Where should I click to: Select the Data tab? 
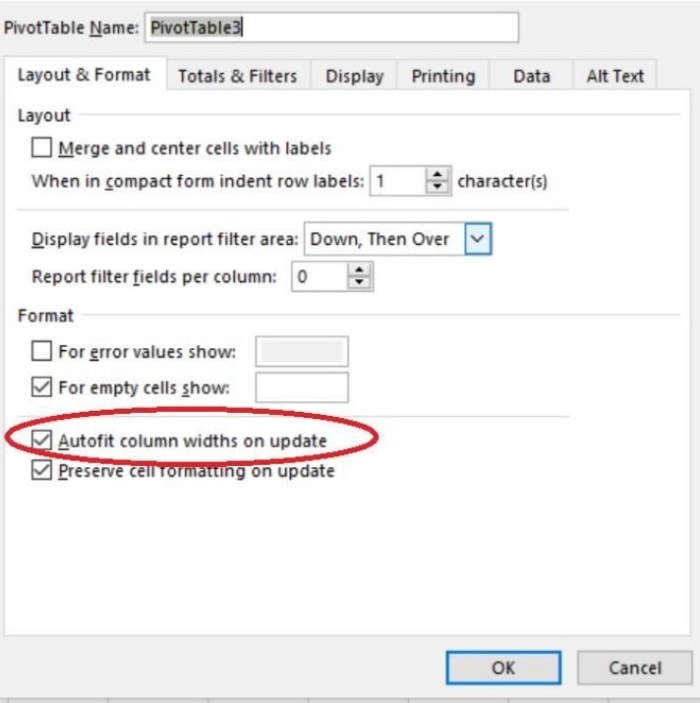(x=531, y=76)
